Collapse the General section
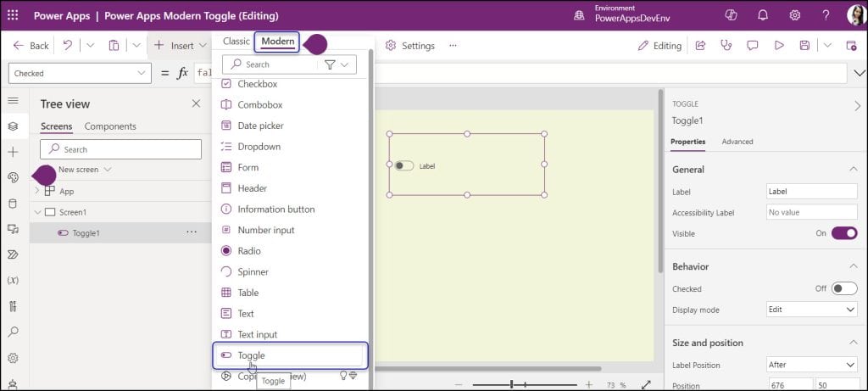 tap(853, 170)
